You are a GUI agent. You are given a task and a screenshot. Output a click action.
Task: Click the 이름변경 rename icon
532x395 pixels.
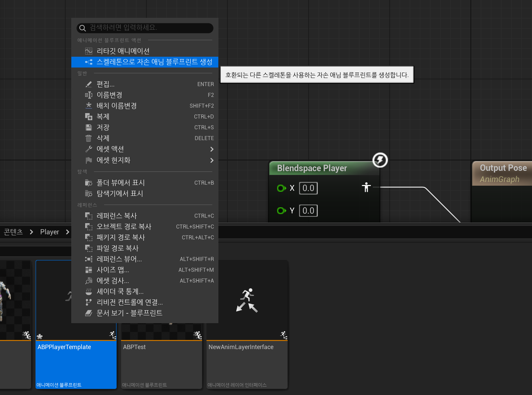89,95
